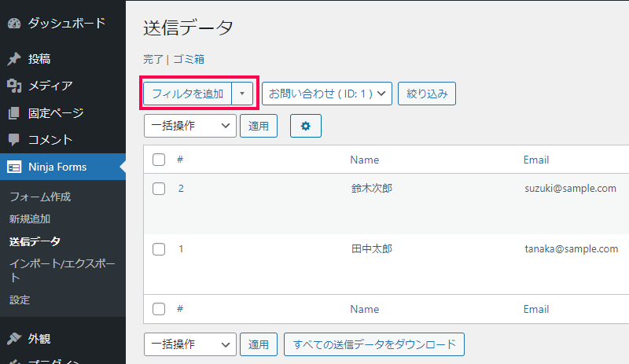The height and width of the screenshot is (364, 629).
Task: Go to フォーム作成 submenu
Action: (x=40, y=197)
